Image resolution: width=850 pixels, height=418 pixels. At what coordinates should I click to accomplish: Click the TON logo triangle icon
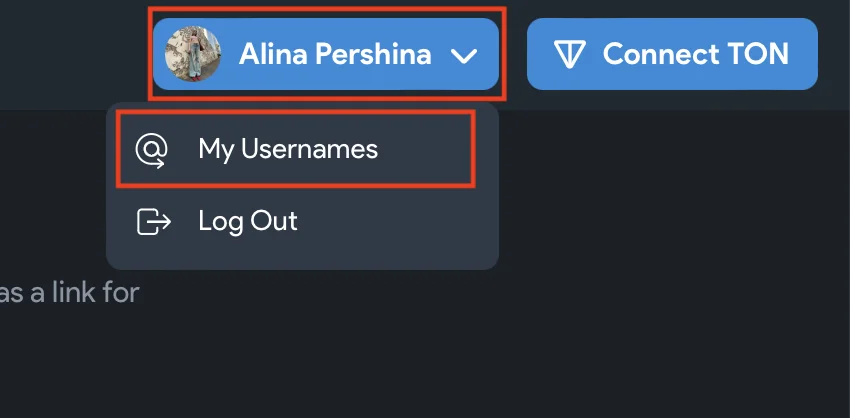tap(570, 54)
